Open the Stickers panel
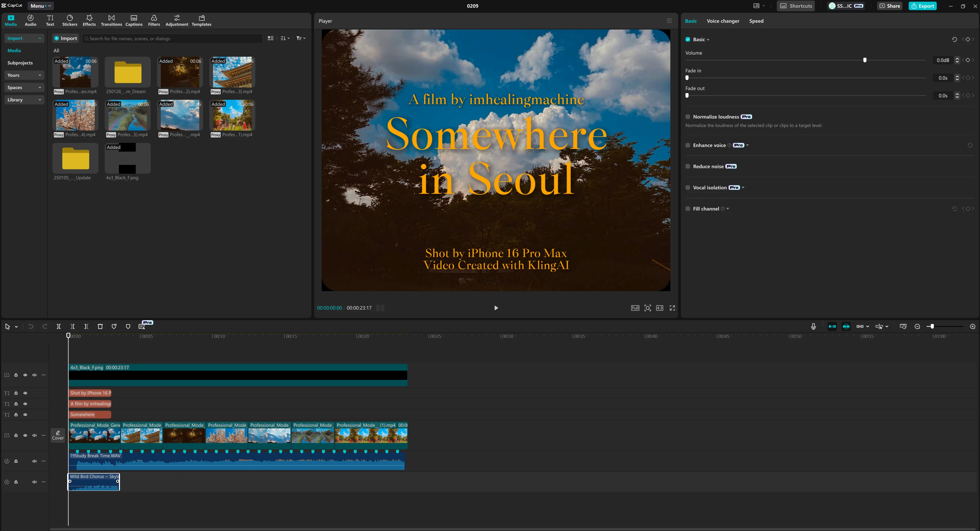 click(x=70, y=21)
